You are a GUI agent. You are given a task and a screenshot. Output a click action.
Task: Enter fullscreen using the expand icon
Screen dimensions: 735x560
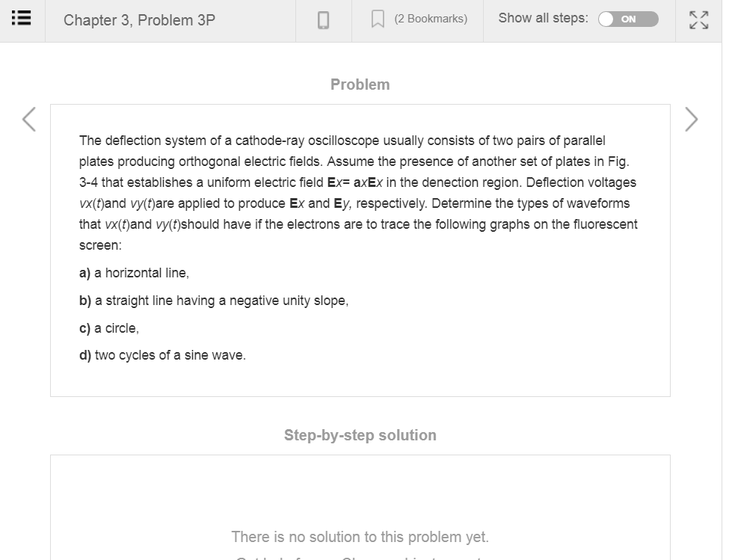[698, 20]
